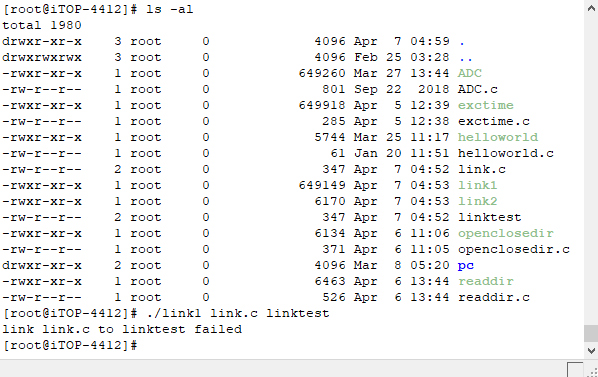Click the vertical scrollbar thumb
The width and height of the screenshot is (598, 377).
click(591, 334)
